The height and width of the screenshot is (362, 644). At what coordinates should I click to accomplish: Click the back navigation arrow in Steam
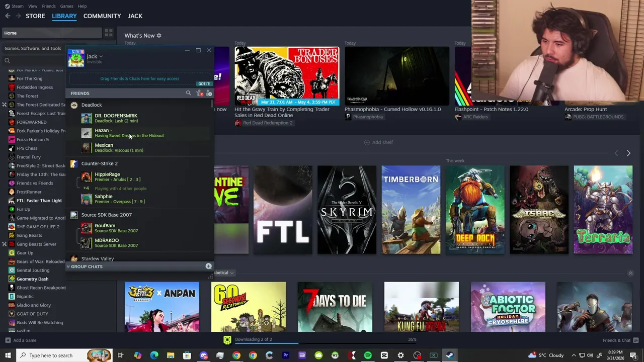pyautogui.click(x=8, y=16)
